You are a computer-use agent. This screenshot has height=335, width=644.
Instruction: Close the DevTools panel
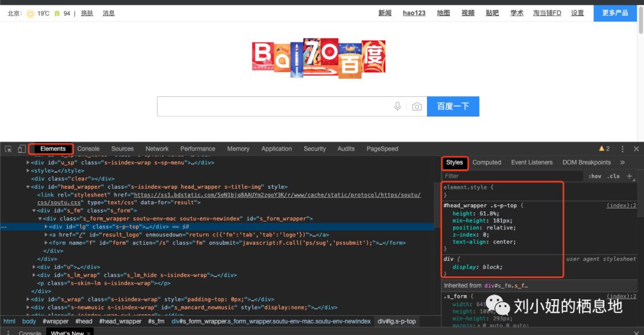[x=636, y=149]
